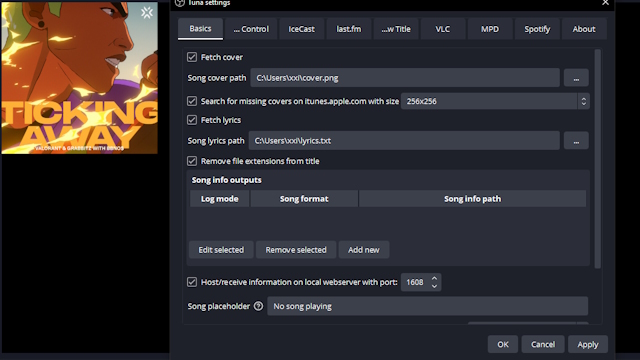Click the Song lyrics path field
Image resolution: width=640 pixels, height=360 pixels.
point(404,141)
